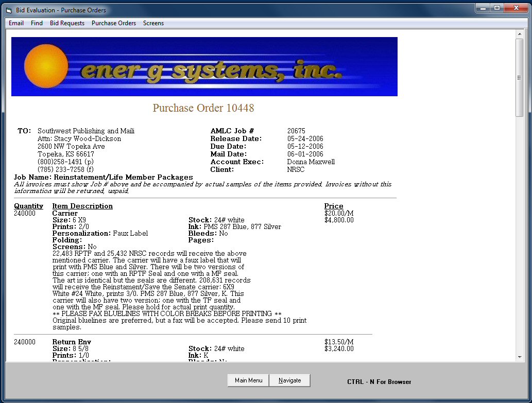Open the Bid Requests menu
Viewport: 532px width, 403px height.
point(67,23)
